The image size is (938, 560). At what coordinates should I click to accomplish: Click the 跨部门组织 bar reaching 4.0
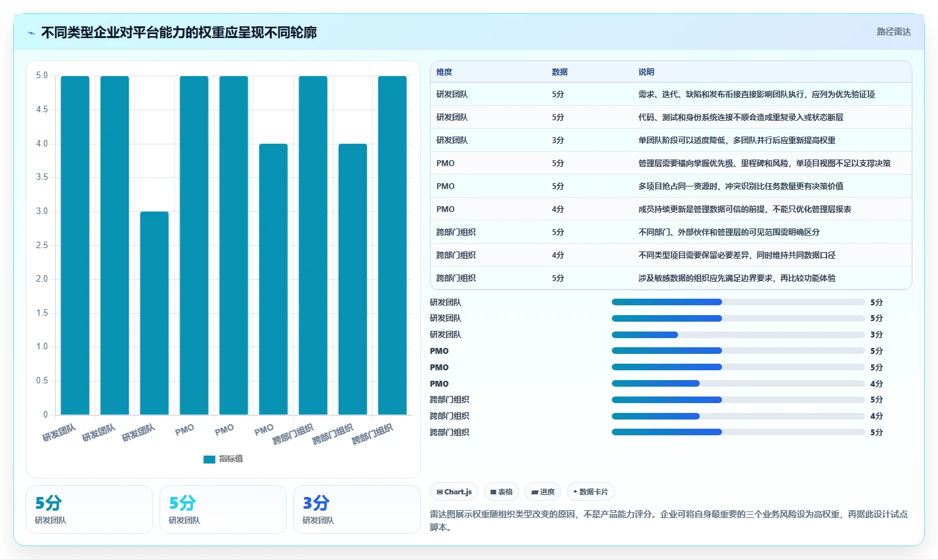352,279
